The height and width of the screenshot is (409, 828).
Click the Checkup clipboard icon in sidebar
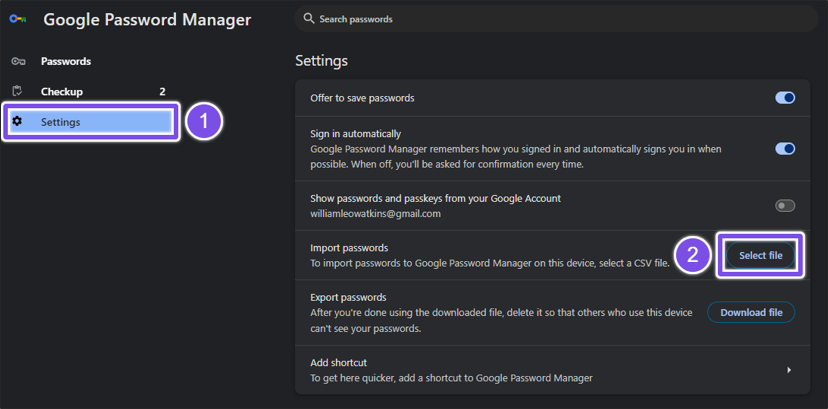[x=17, y=92]
